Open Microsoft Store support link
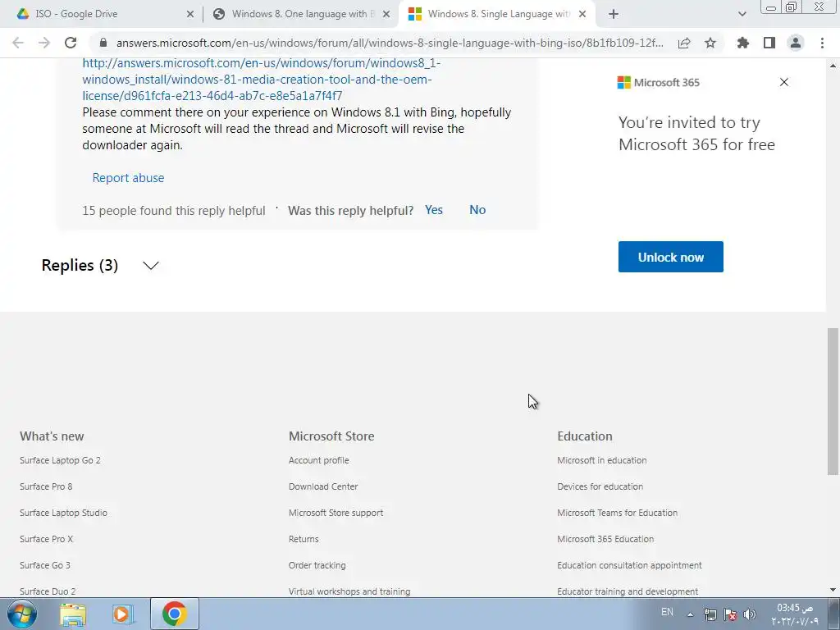Image resolution: width=840 pixels, height=630 pixels. click(x=336, y=513)
